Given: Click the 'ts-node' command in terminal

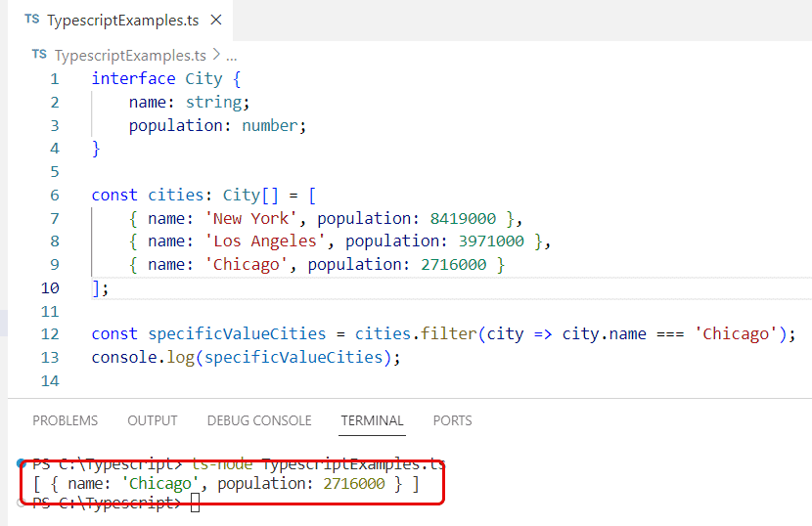Looking at the screenshot, I should point(222,463).
